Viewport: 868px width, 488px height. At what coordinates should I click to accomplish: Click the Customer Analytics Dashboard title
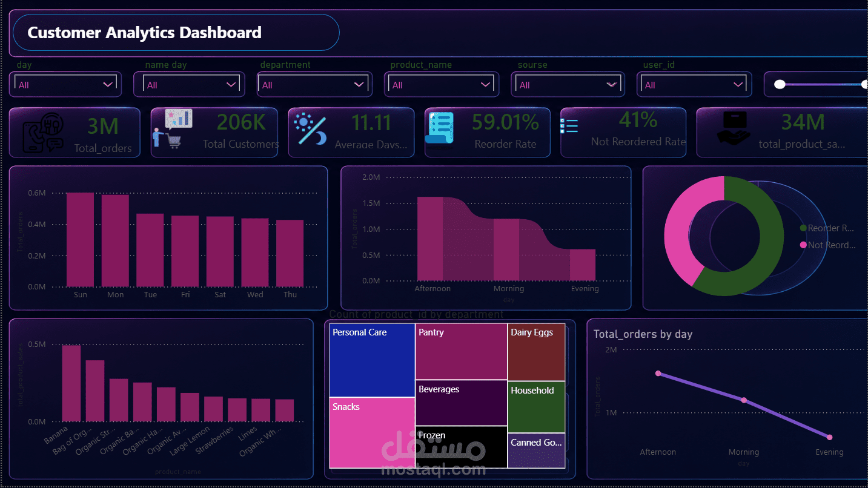click(x=144, y=33)
